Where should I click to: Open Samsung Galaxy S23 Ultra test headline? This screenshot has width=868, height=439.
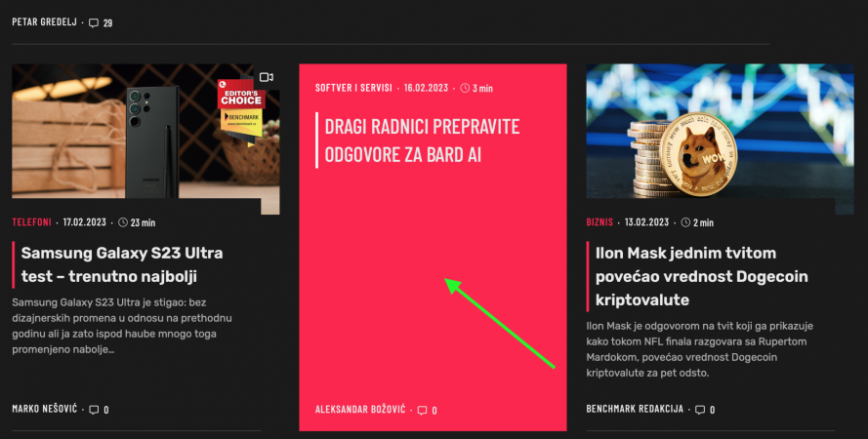[x=122, y=264]
